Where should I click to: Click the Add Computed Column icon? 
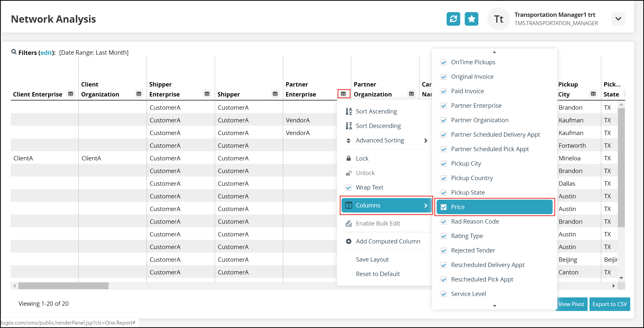[349, 241]
